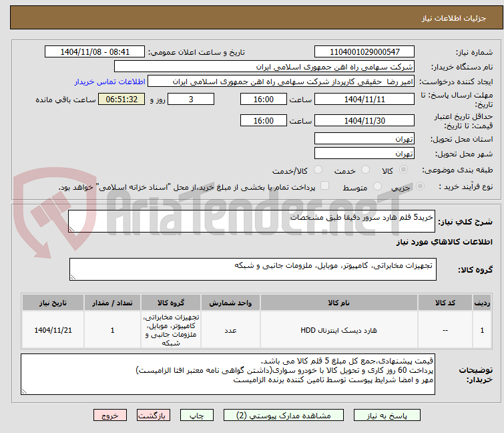Click the 'ردیف' column header
The height and width of the screenshot is (433, 504).
click(482, 303)
